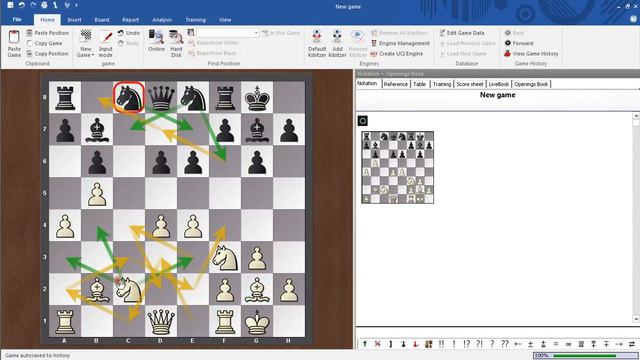This screenshot has height=360, width=640.
Task: Switch to the Insert ribbon tab
Action: pyautogui.click(x=74, y=20)
